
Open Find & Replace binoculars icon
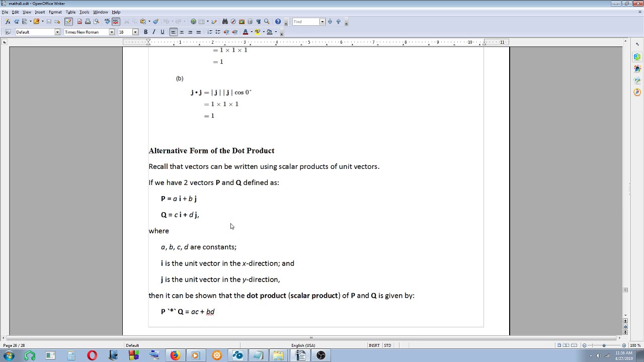click(x=225, y=22)
